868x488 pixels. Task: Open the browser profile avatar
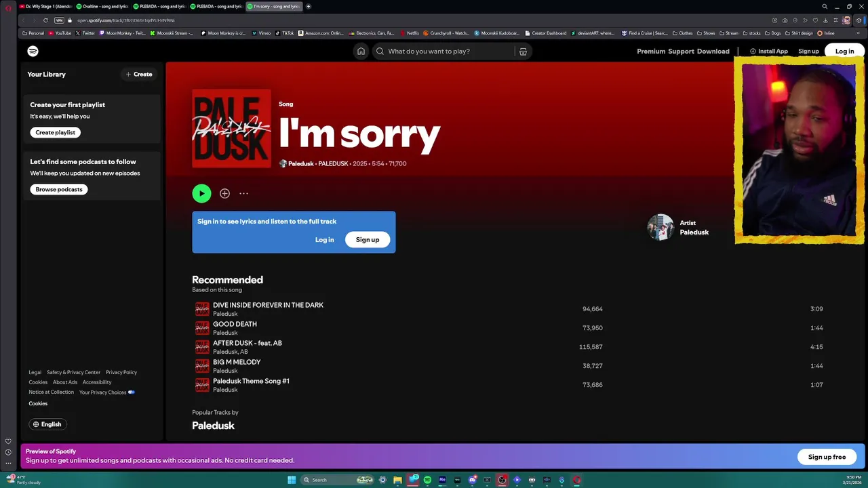tap(846, 20)
